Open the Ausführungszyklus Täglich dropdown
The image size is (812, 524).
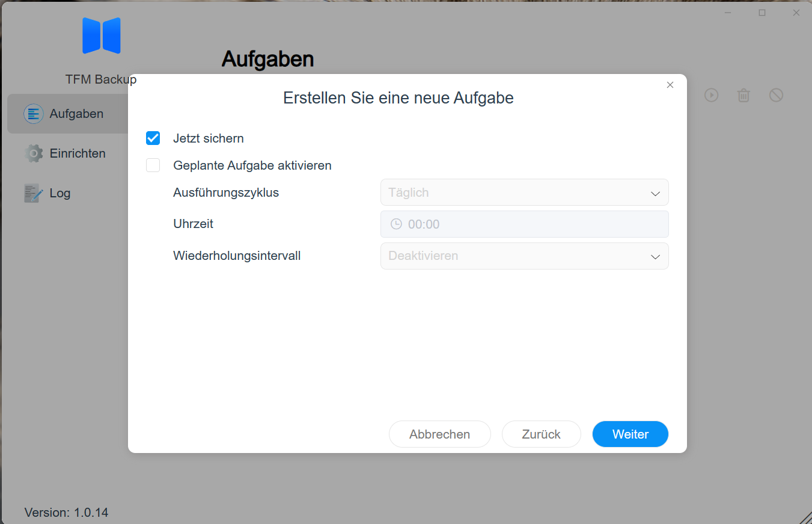point(524,193)
